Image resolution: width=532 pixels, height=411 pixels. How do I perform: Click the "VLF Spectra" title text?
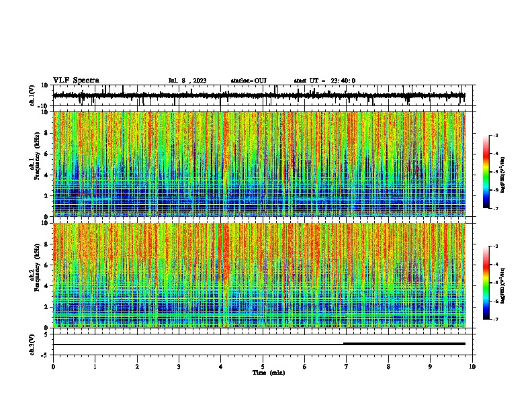(76, 81)
